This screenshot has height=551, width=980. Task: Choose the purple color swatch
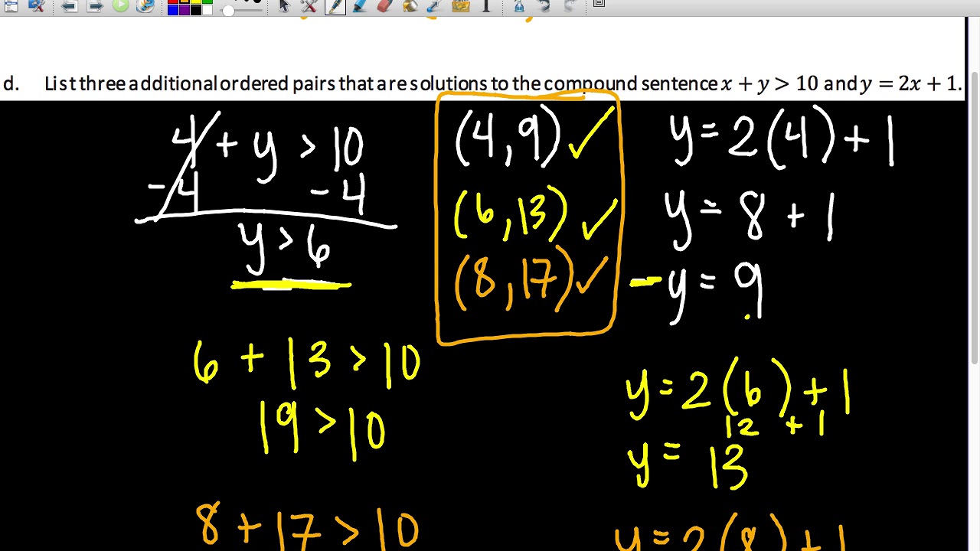[185, 10]
